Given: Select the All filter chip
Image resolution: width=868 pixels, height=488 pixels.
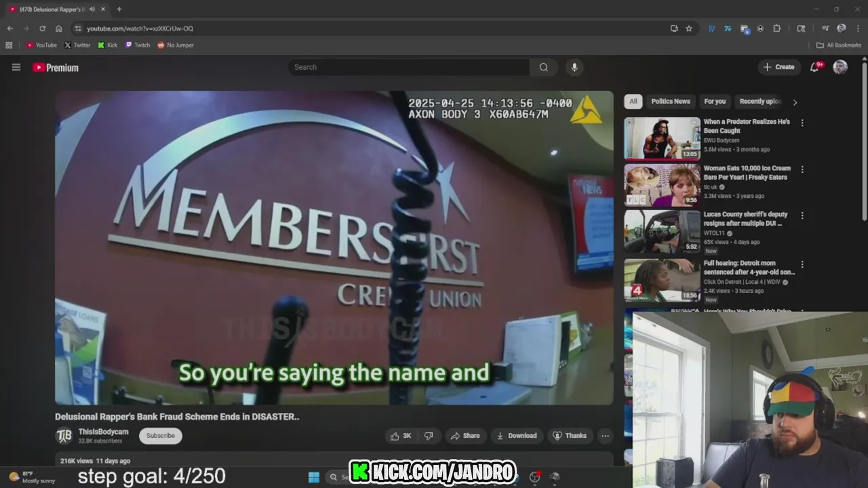Looking at the screenshot, I should click(633, 102).
